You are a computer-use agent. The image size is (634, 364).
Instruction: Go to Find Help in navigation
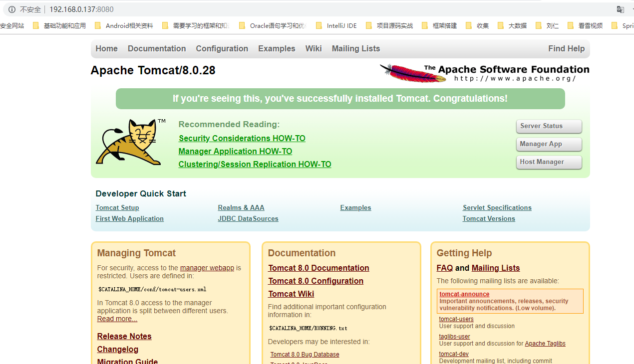(567, 48)
